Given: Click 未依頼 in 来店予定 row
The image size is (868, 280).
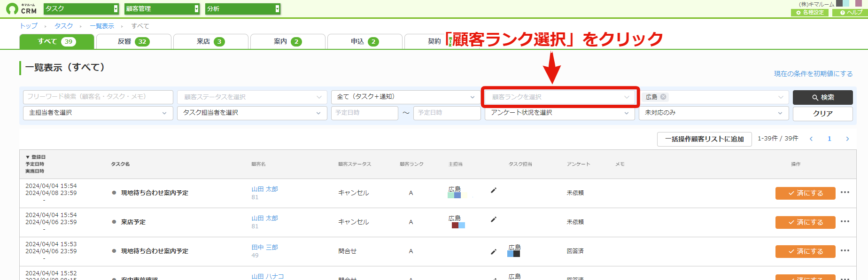Looking at the screenshot, I should [575, 222].
